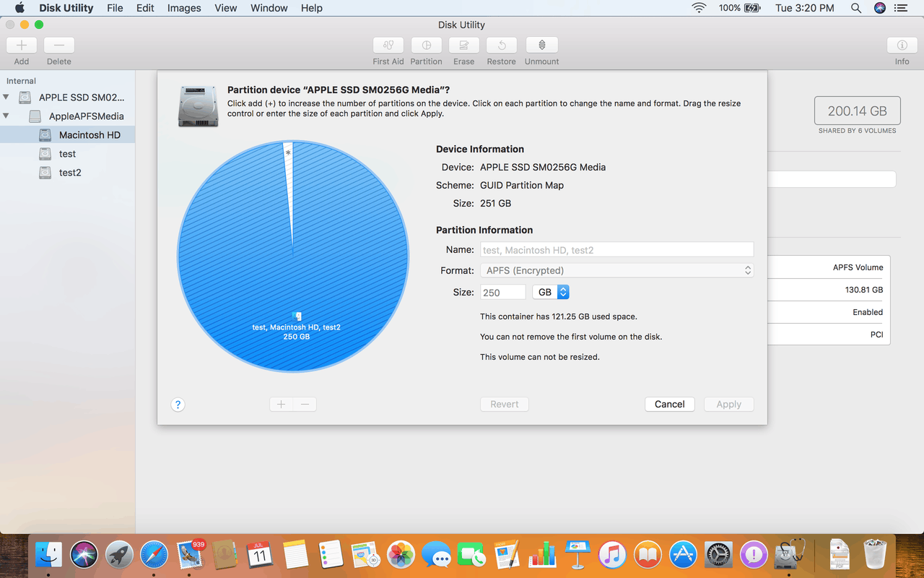Open the Info toolbar button
This screenshot has width=924, height=578.
(902, 45)
